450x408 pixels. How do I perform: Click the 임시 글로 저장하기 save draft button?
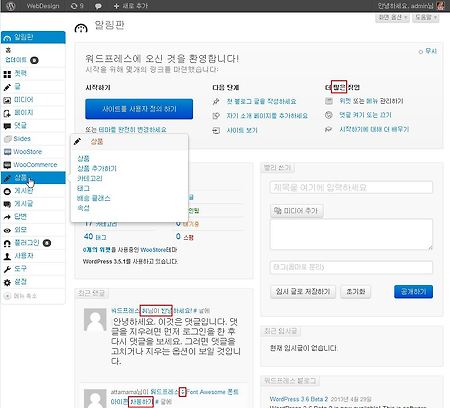point(303,292)
